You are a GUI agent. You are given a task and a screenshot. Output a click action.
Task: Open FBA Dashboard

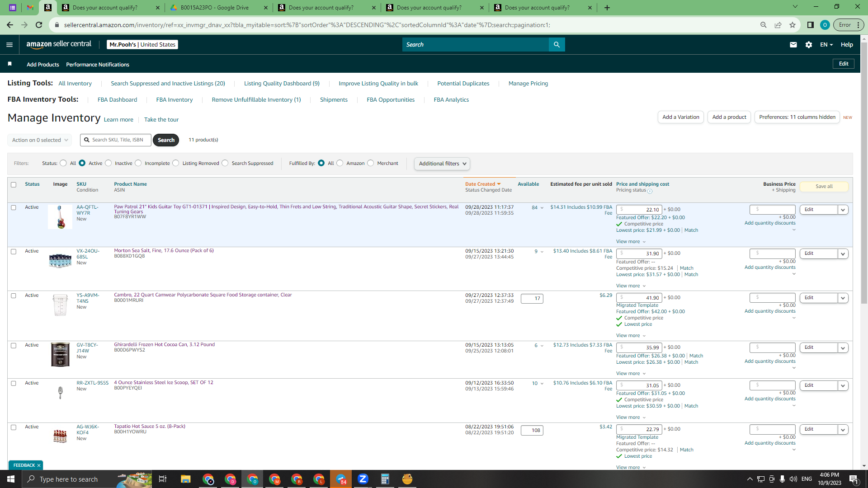[x=117, y=100]
